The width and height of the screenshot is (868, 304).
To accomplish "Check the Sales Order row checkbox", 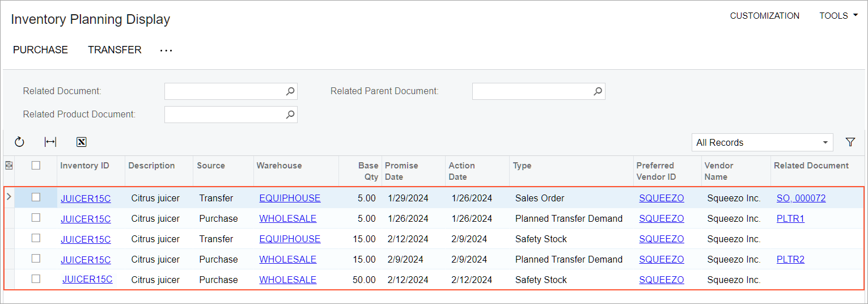I will pos(36,197).
